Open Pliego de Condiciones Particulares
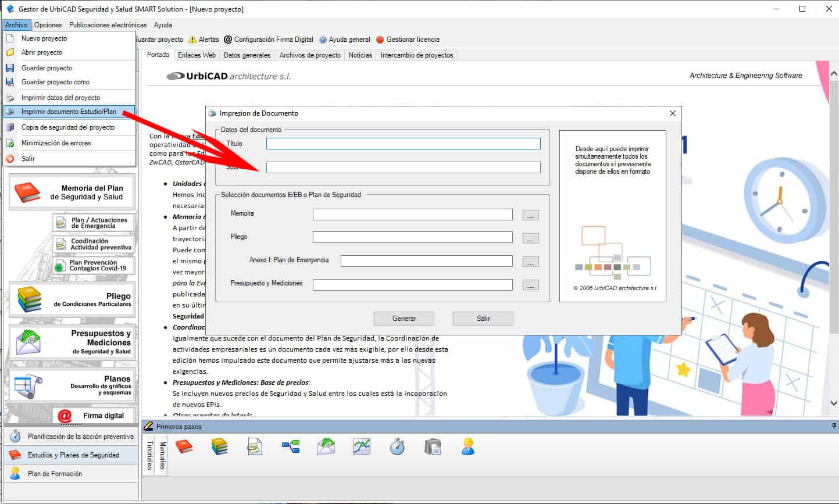The width and height of the screenshot is (839, 504). pos(72,299)
